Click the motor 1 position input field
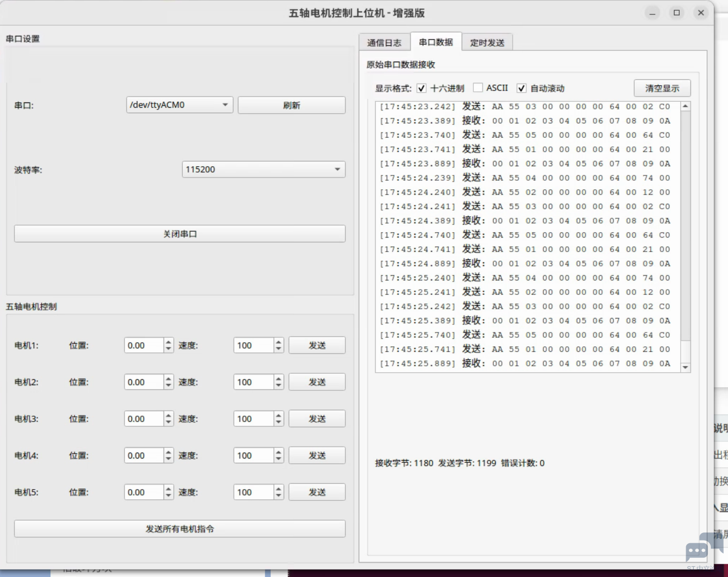This screenshot has width=728, height=577. click(x=143, y=346)
